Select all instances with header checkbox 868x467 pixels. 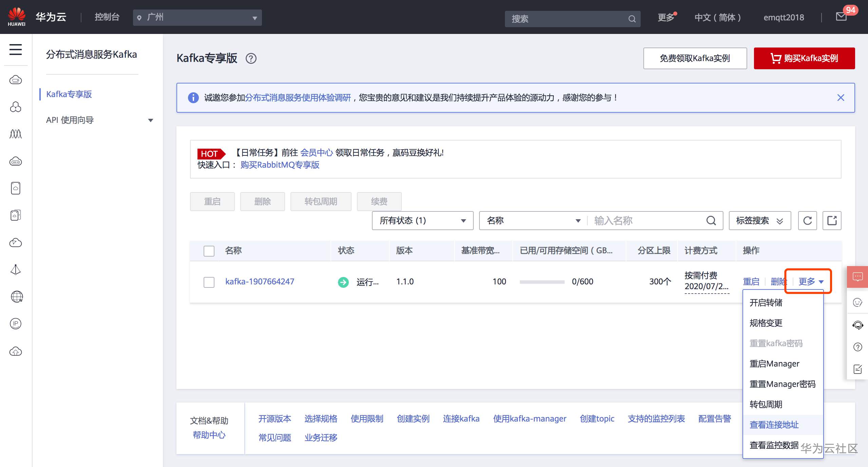pos(209,251)
